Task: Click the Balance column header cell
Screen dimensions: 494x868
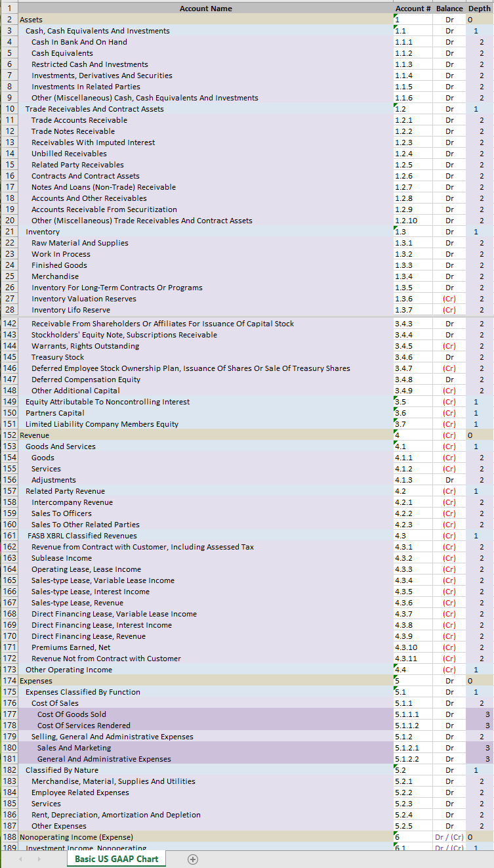Action: pyautogui.click(x=449, y=9)
